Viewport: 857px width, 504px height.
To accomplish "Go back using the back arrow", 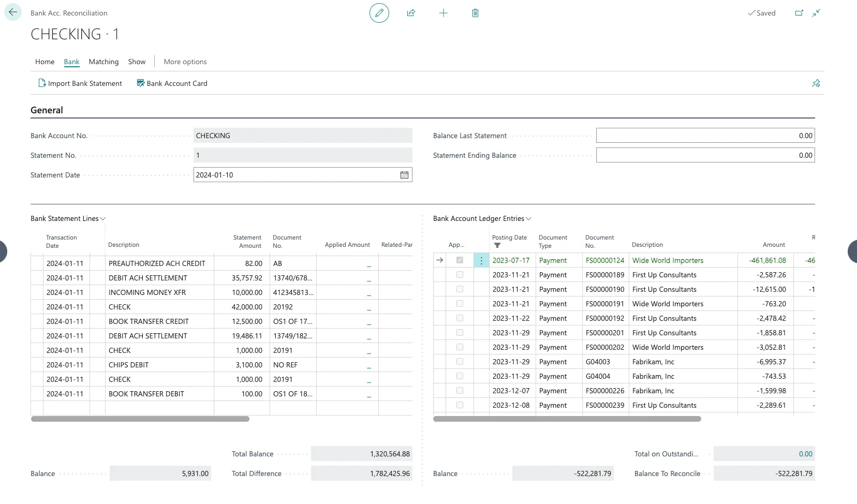I will (x=13, y=12).
